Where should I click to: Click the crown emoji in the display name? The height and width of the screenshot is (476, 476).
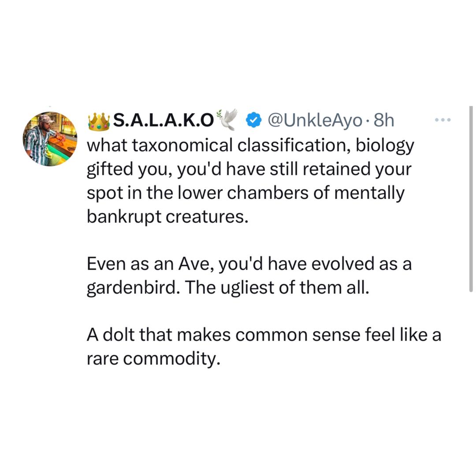100,119
